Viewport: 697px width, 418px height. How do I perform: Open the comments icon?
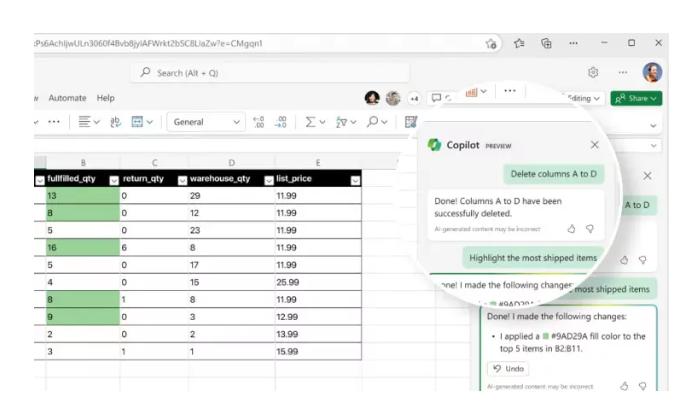[437, 98]
